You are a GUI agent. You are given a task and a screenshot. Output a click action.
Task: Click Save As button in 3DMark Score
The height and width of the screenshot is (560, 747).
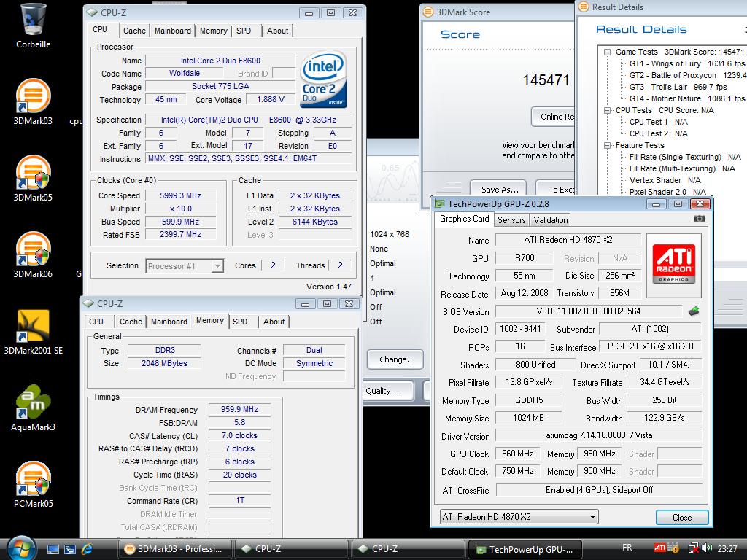tap(499, 189)
